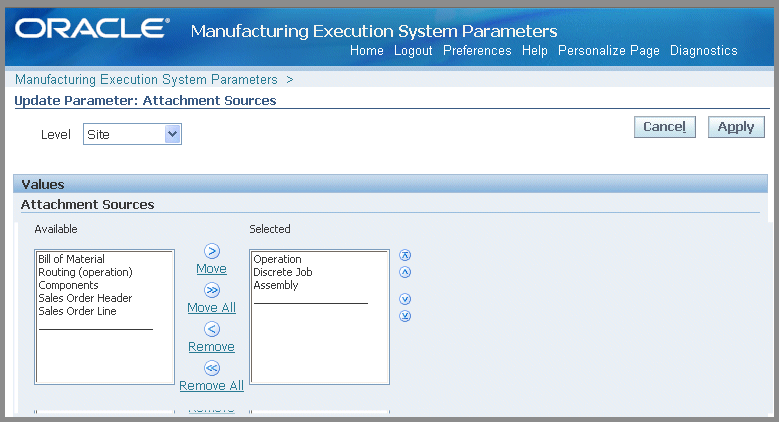Click the Apply button
The width and height of the screenshot is (779, 422).
736,127
